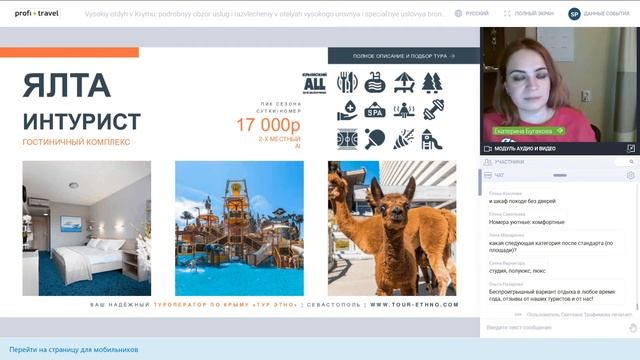Click the Екатерина Бутакова name badge
Screen dimensions: 640x360
529,131
